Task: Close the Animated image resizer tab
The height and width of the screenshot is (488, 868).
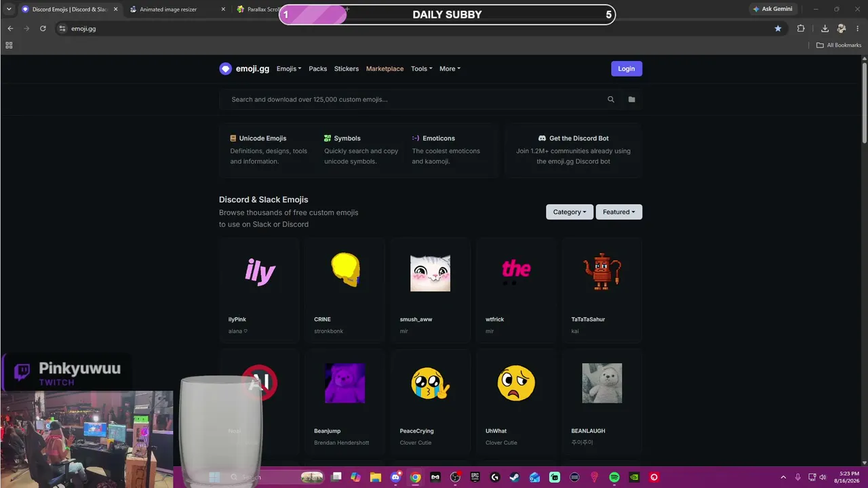Action: click(224, 9)
